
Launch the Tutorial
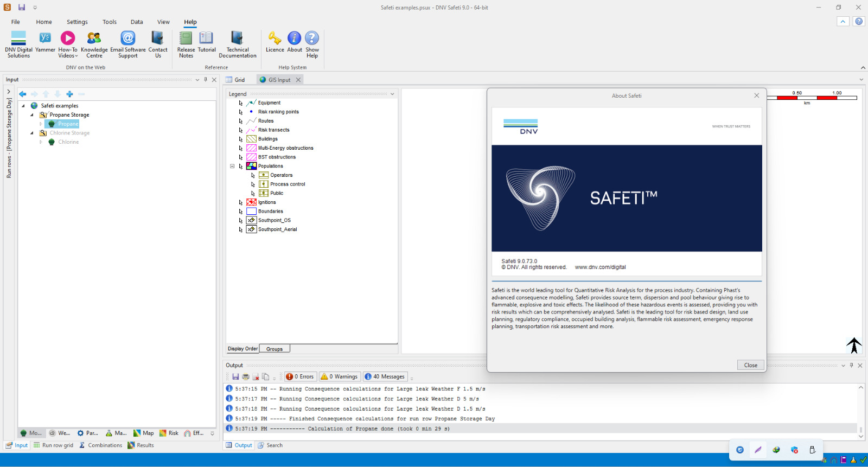point(207,42)
